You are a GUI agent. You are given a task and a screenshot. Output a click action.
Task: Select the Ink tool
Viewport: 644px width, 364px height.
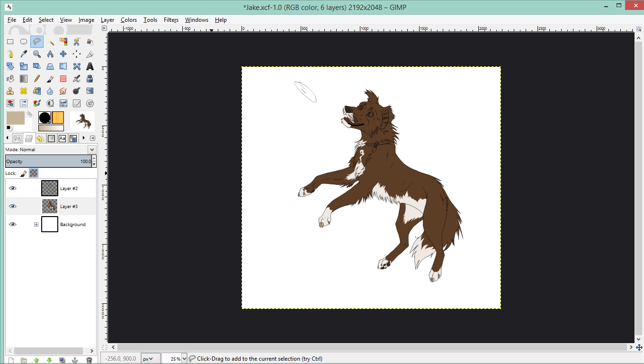click(x=89, y=79)
